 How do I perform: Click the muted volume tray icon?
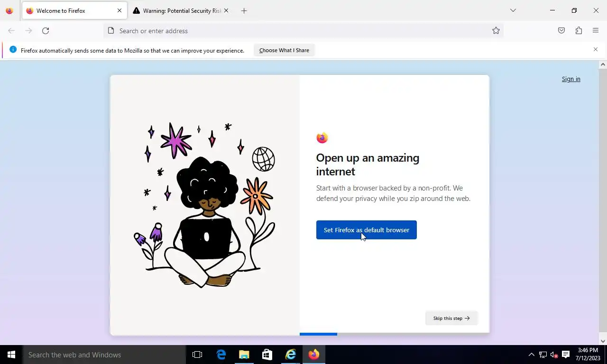click(554, 355)
